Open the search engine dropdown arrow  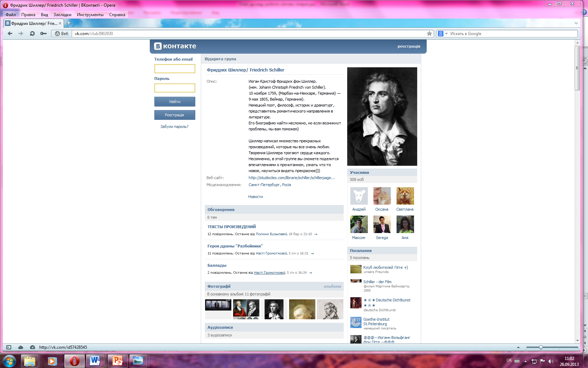(446, 34)
